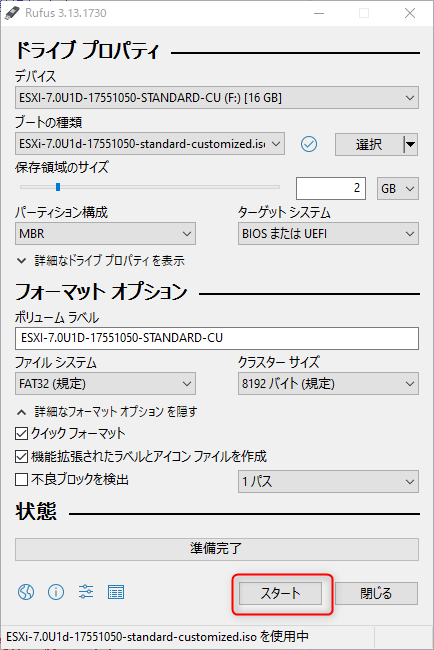This screenshot has width=434, height=650.
Task: Open the パーティション構成 MBR dropdown
Action: (105, 234)
